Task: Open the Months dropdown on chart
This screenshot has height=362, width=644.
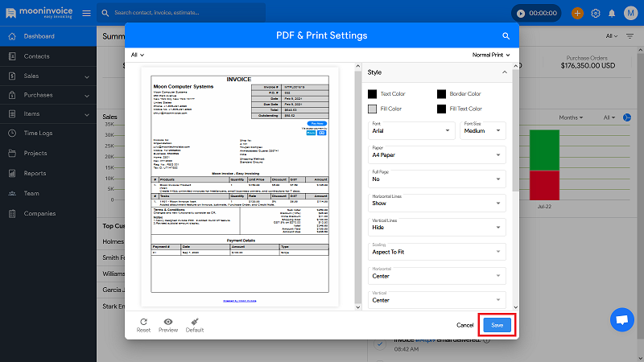Action: pyautogui.click(x=571, y=117)
